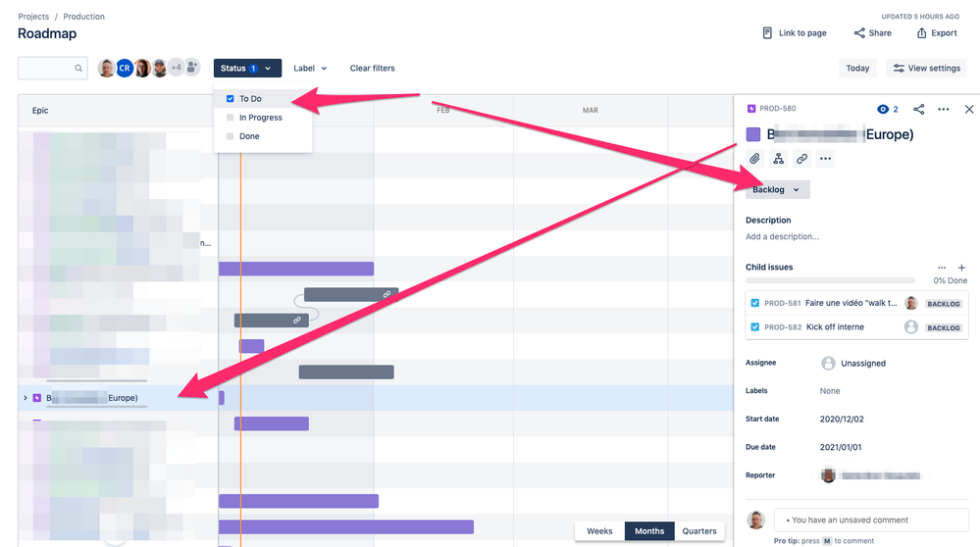The height and width of the screenshot is (547, 980).
Task: Click the purple epic color swatch
Action: click(753, 134)
